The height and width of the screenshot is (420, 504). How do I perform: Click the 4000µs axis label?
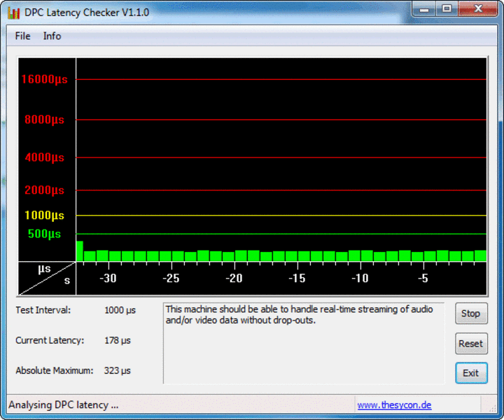pos(44,157)
